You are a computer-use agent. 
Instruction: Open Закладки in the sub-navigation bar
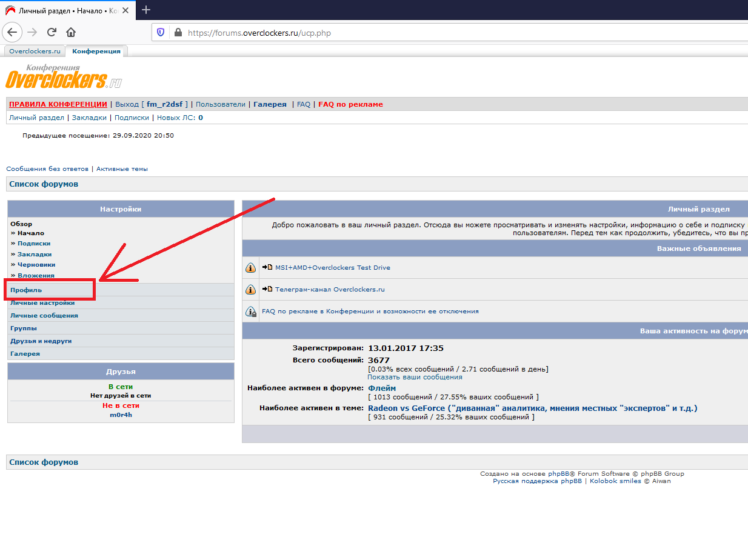pyautogui.click(x=89, y=118)
